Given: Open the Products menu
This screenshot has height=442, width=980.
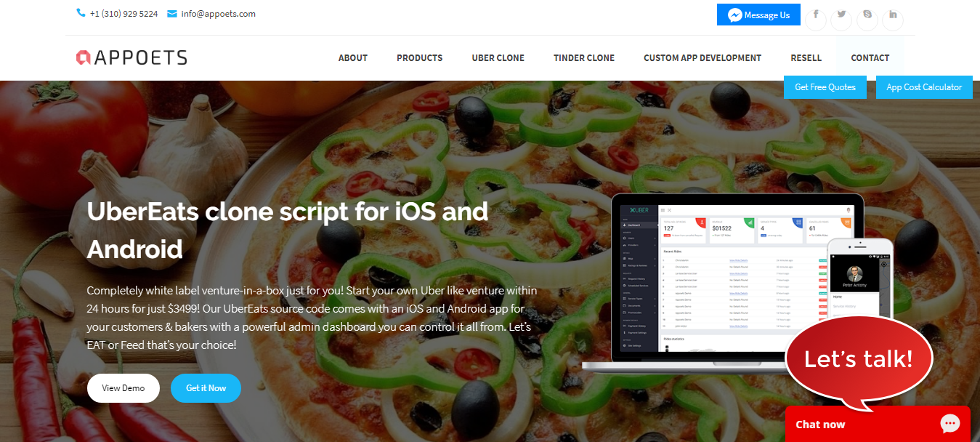Looking at the screenshot, I should click(x=419, y=58).
